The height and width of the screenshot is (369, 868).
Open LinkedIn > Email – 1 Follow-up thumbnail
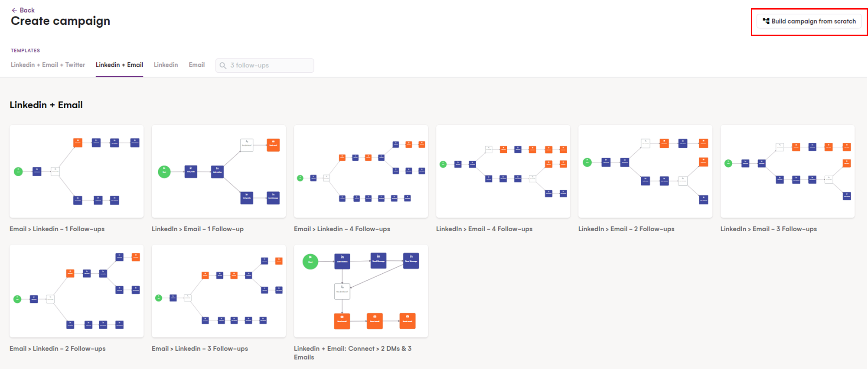click(x=219, y=172)
